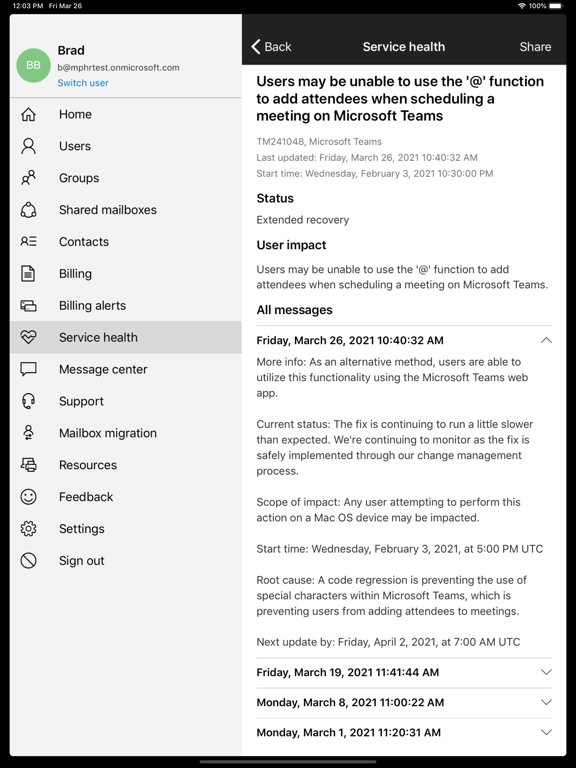Open the Billing menu item

click(x=125, y=273)
